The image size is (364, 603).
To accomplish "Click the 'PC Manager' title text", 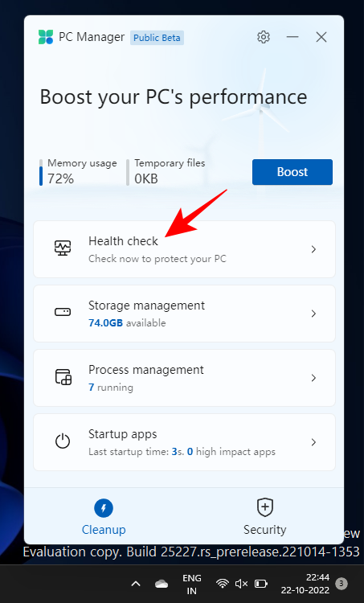I will click(92, 37).
